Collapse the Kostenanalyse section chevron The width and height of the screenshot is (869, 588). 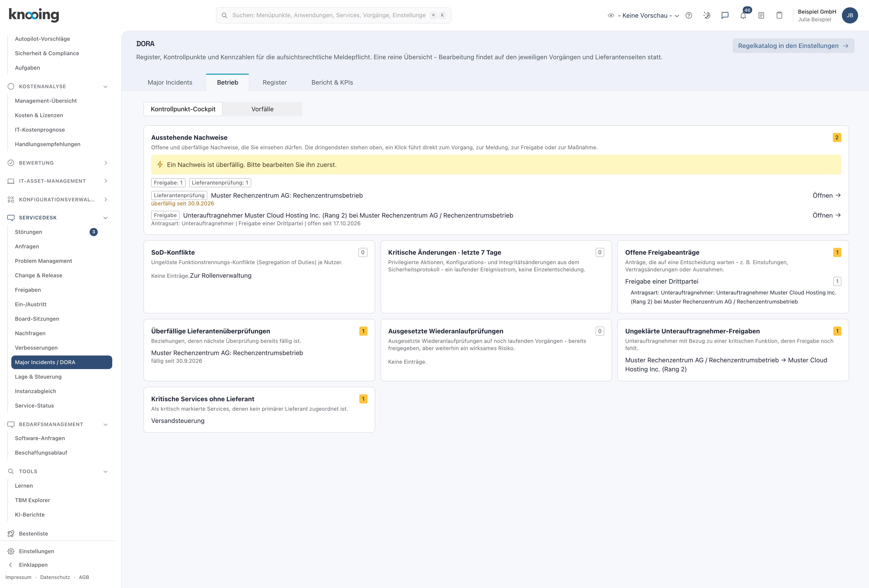[105, 86]
